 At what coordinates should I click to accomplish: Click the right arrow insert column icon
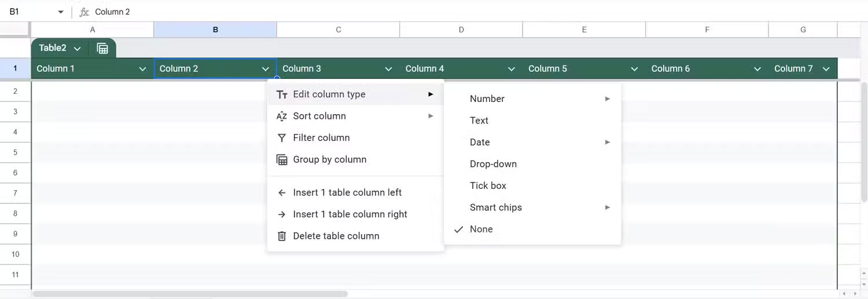coord(282,214)
